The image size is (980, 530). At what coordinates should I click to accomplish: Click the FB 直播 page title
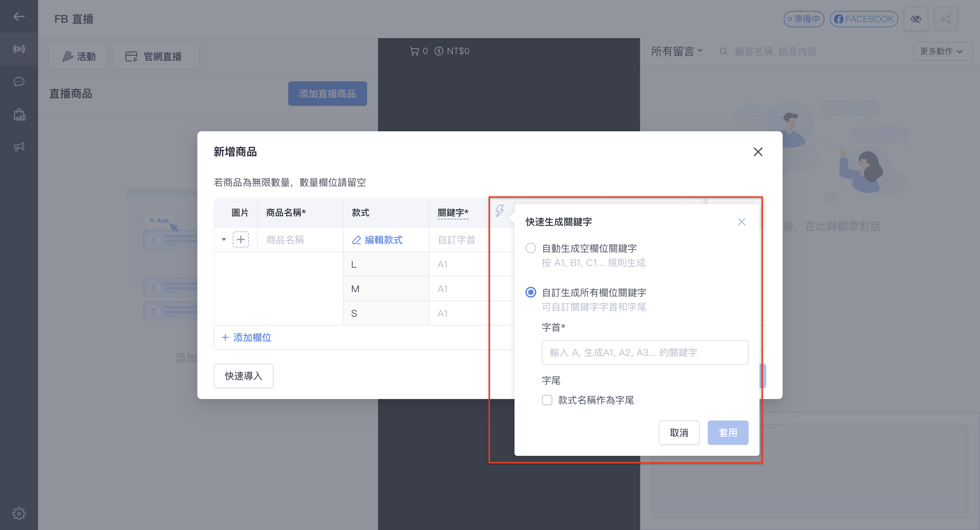74,19
